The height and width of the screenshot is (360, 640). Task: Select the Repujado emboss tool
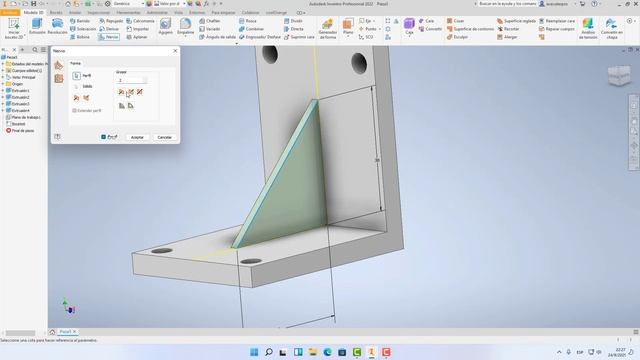(111, 21)
